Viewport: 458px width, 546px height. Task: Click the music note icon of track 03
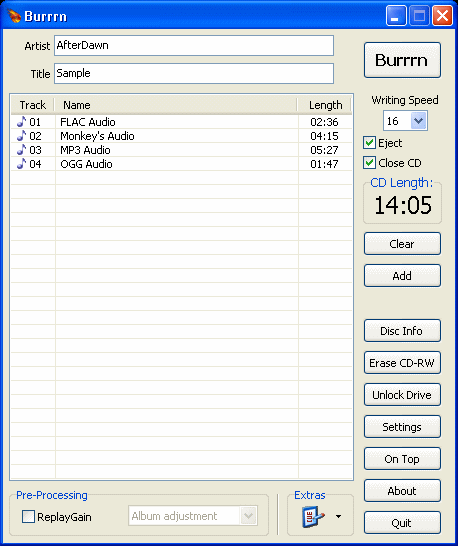tap(22, 150)
